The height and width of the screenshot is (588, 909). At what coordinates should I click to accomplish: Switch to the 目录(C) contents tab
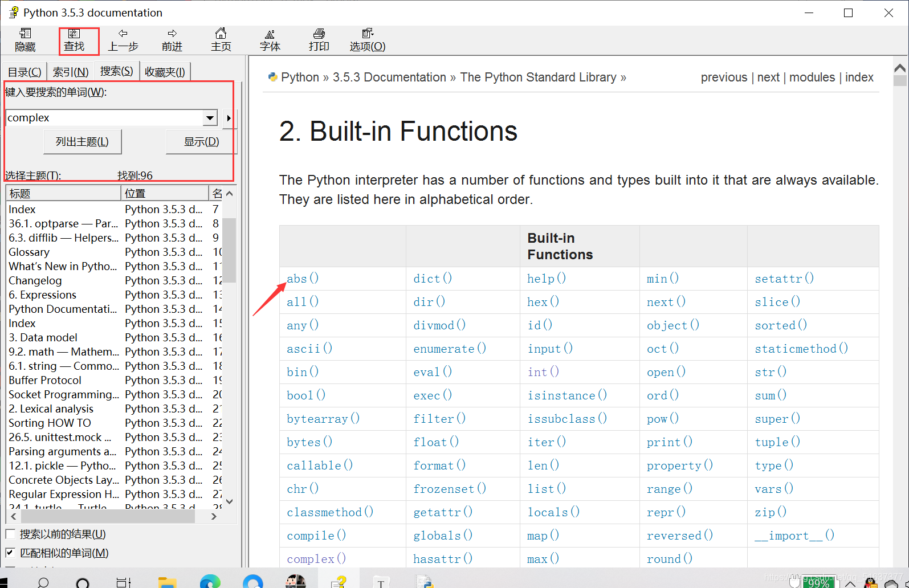click(x=24, y=72)
